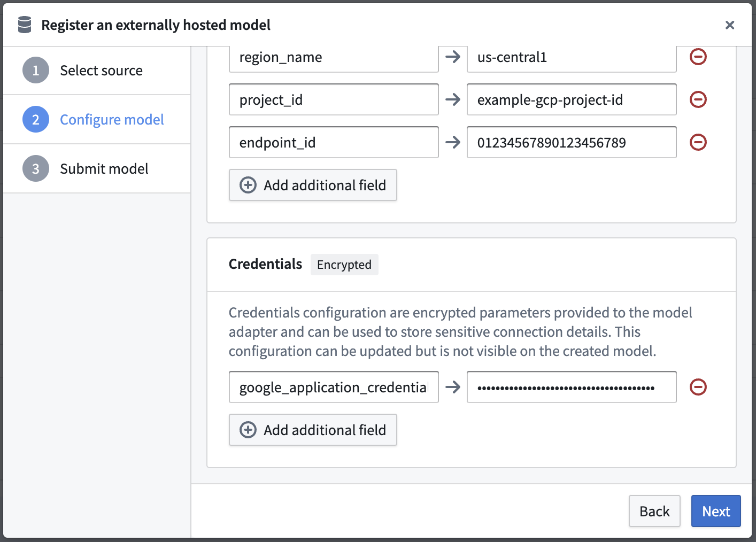Remove the region_name field row

(x=698, y=57)
